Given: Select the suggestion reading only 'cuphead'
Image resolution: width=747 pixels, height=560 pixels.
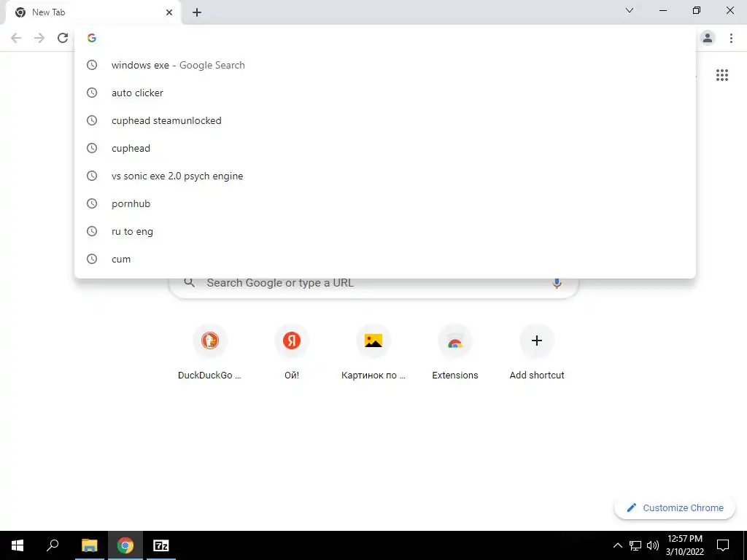Looking at the screenshot, I should (x=385, y=148).
